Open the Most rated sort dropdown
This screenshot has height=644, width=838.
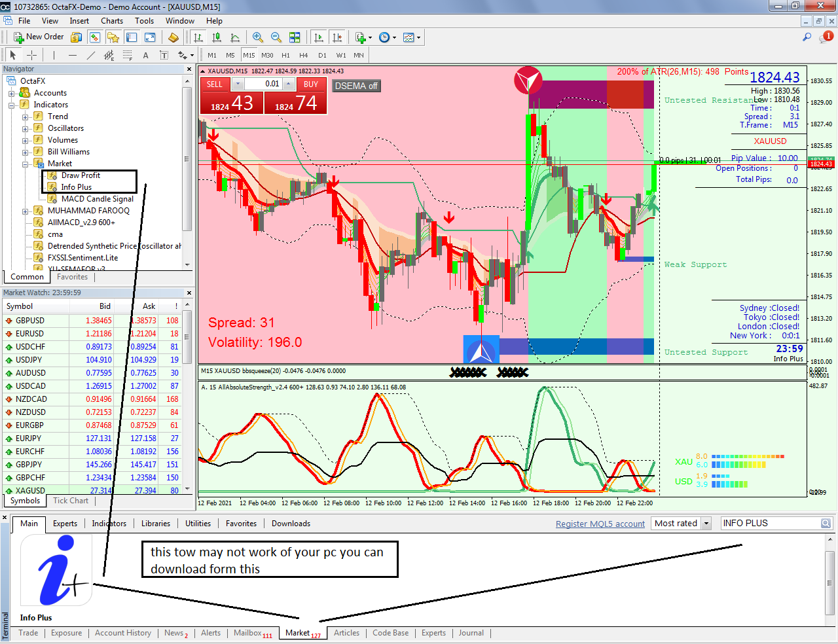[x=706, y=523]
